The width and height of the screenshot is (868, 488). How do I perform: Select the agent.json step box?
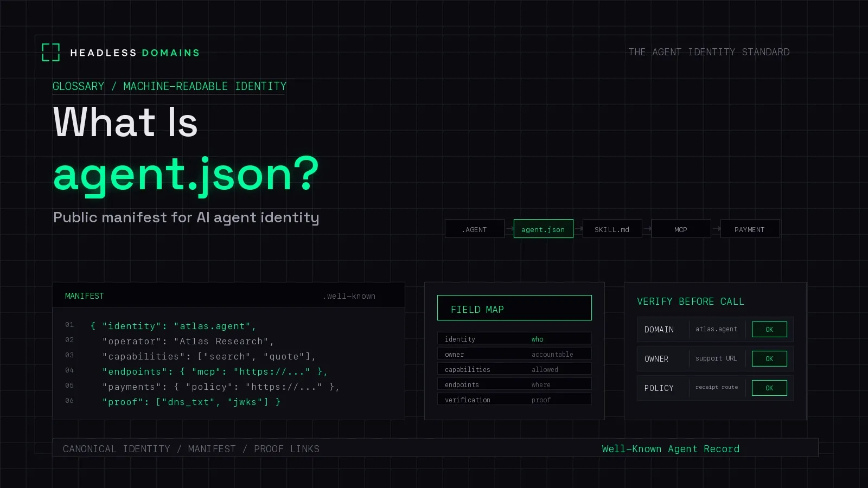543,229
